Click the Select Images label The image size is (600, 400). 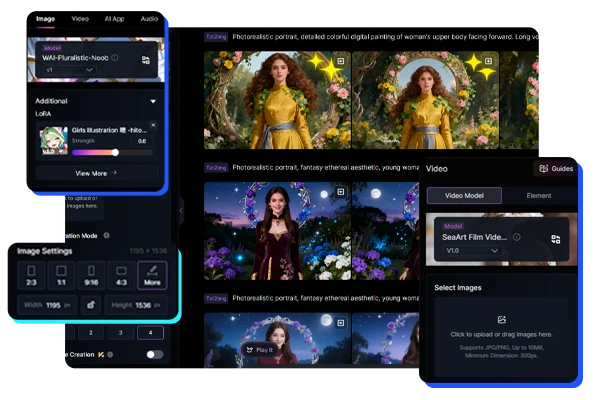pos(458,288)
